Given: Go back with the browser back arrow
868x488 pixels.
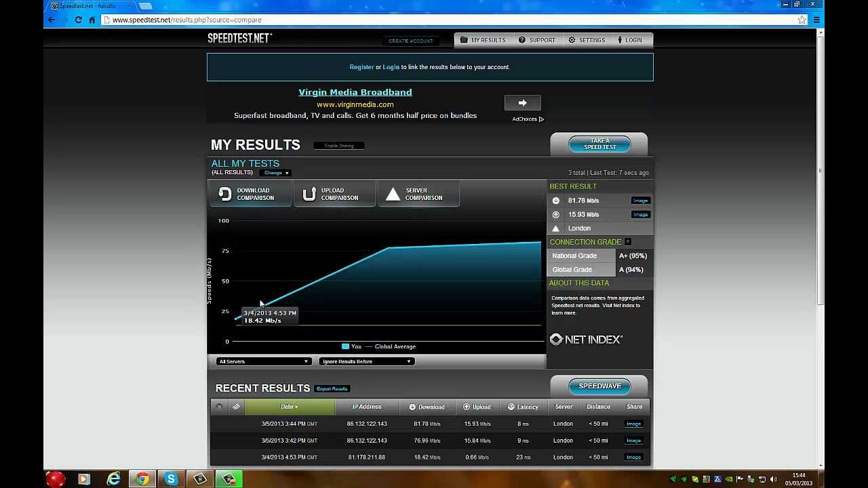Looking at the screenshot, I should (52, 20).
